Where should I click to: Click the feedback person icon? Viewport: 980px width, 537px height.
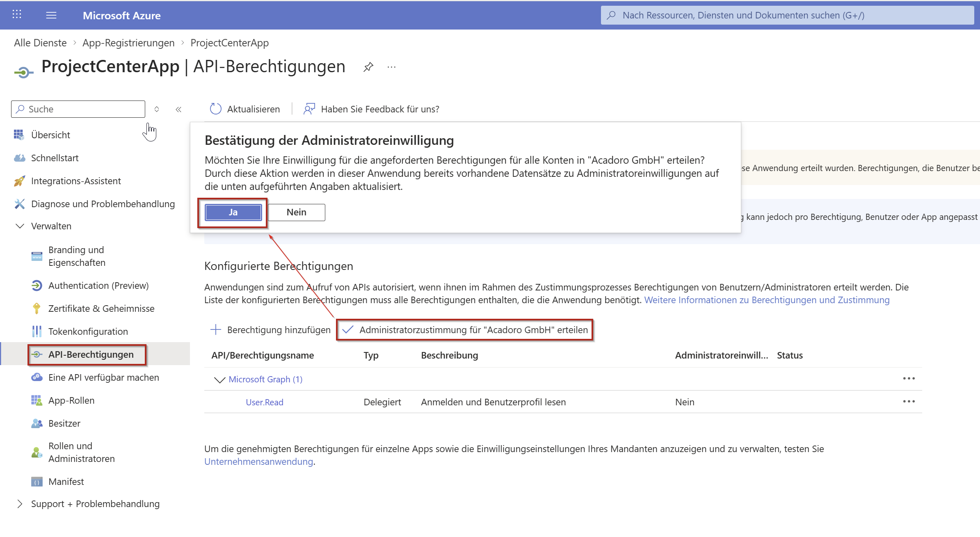[309, 109]
